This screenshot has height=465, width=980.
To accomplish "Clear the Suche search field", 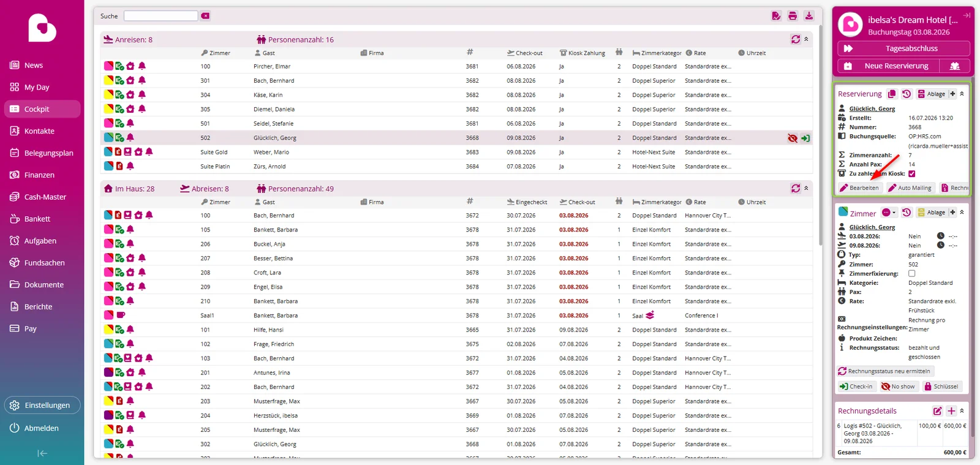I will click(205, 16).
